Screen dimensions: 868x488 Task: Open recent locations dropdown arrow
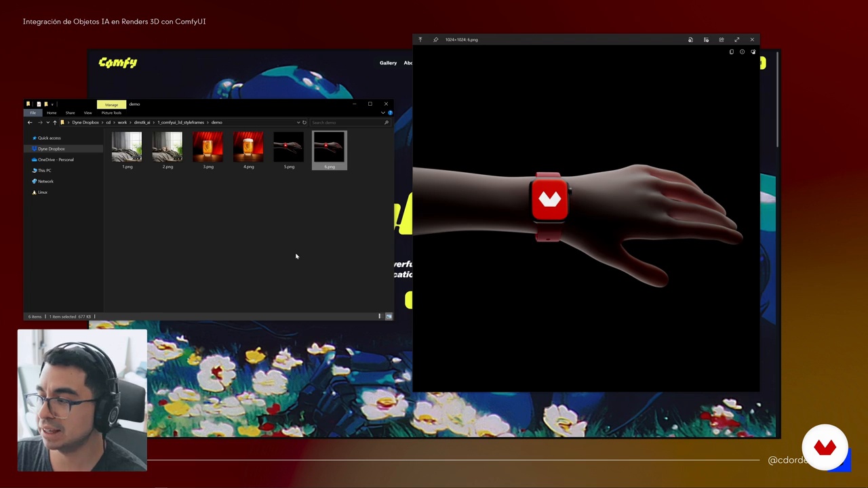point(47,123)
